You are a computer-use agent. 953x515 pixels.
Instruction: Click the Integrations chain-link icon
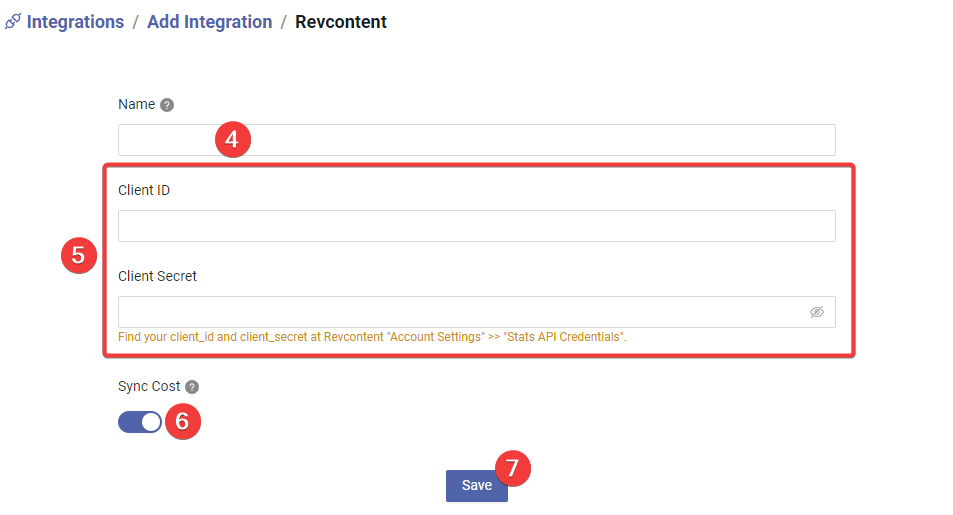pos(13,22)
